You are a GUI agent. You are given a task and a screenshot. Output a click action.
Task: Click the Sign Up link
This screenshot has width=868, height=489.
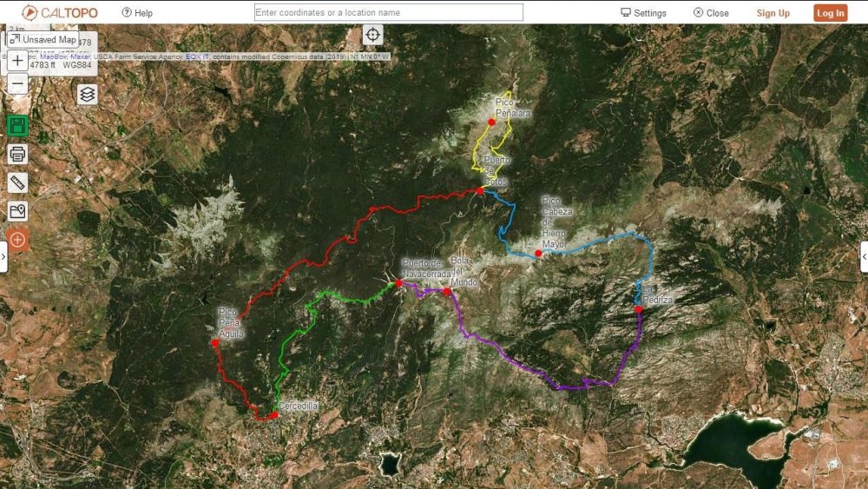(x=773, y=13)
